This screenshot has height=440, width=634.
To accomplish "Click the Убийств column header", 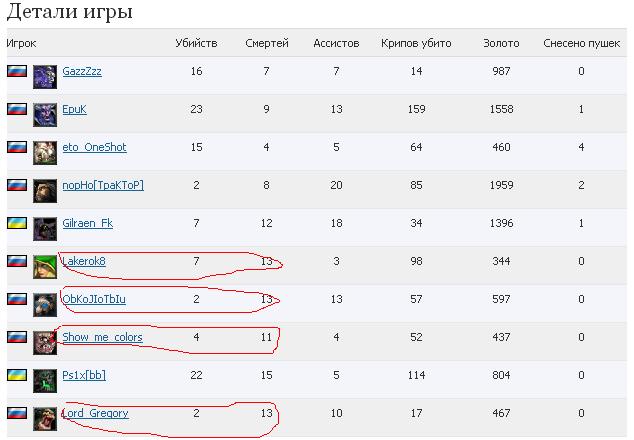I will click(196, 43).
